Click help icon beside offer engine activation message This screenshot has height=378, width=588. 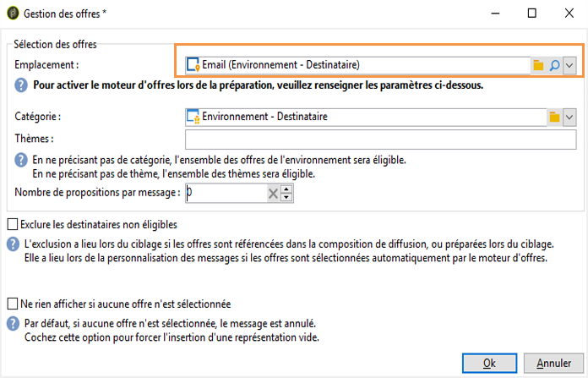(21, 85)
